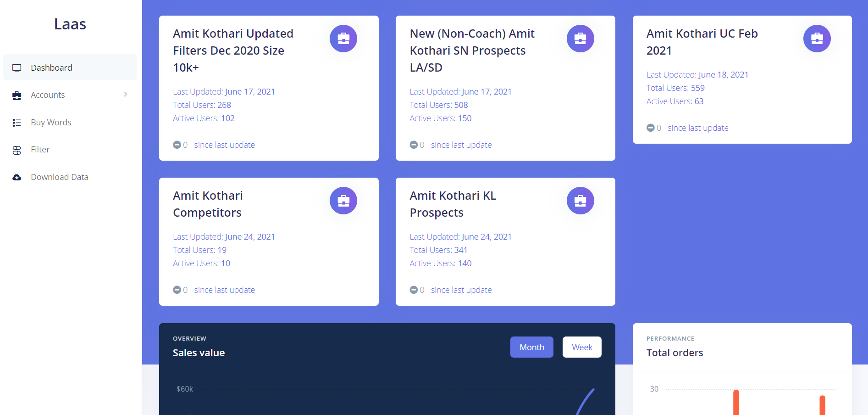Expand the Accounts submenu chevron
The width and height of the screenshot is (868, 415).
click(125, 95)
